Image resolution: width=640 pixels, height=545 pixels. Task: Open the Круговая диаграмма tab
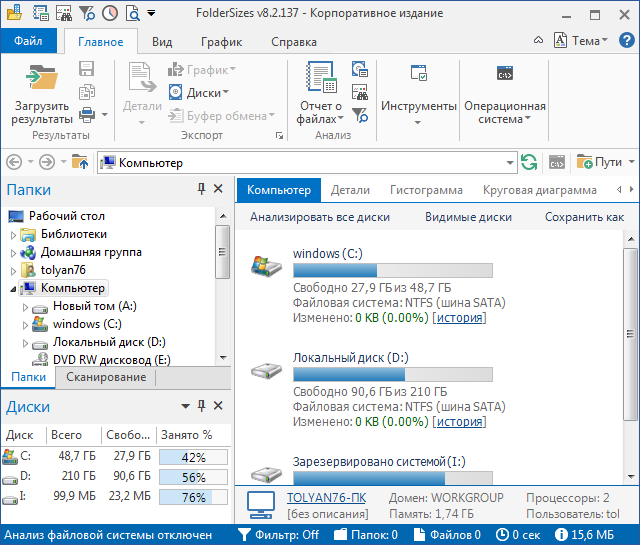[x=539, y=190]
